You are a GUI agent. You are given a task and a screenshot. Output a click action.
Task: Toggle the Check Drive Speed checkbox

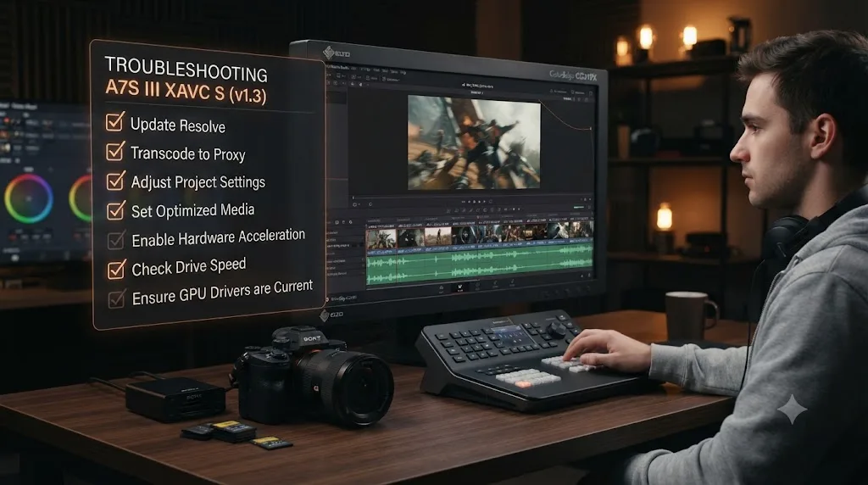tap(116, 269)
